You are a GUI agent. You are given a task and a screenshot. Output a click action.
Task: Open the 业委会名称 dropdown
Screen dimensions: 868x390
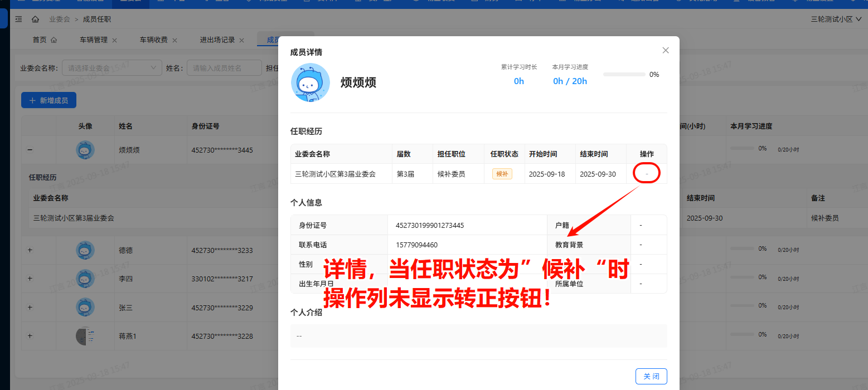111,68
